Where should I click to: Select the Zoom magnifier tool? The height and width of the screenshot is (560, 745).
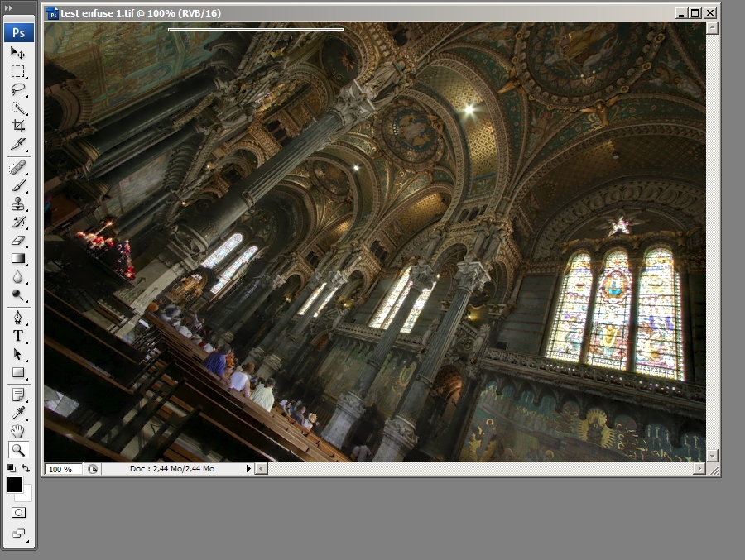[x=18, y=450]
